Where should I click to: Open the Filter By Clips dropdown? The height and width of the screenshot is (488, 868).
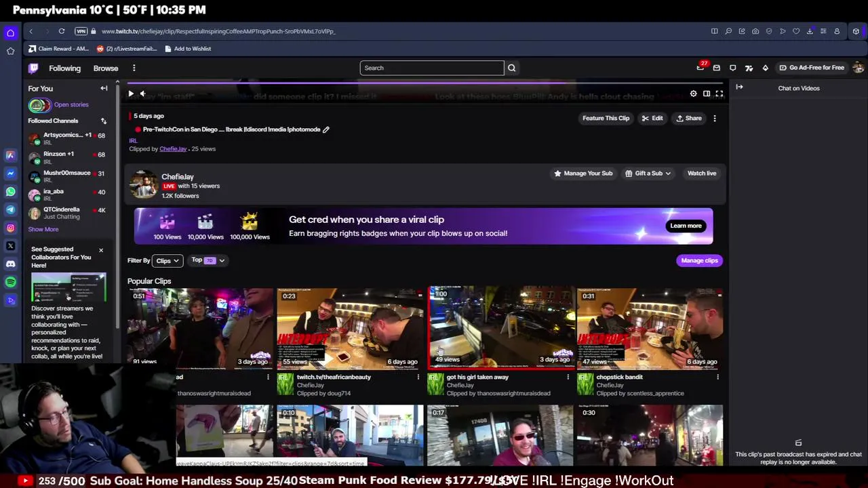tap(167, 260)
